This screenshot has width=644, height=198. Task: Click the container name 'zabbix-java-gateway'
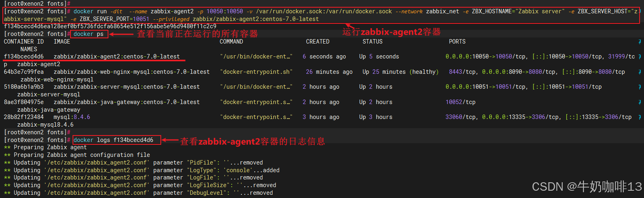click(x=48, y=110)
